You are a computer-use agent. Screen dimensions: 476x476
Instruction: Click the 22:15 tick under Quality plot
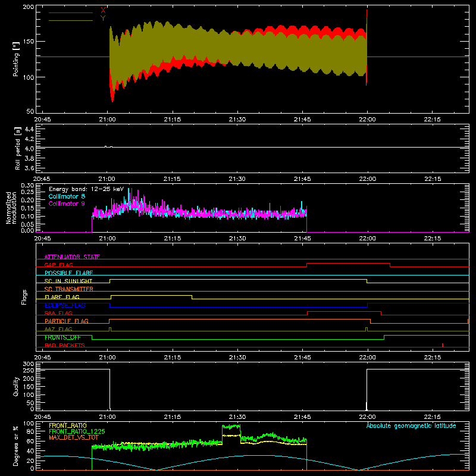point(433,417)
